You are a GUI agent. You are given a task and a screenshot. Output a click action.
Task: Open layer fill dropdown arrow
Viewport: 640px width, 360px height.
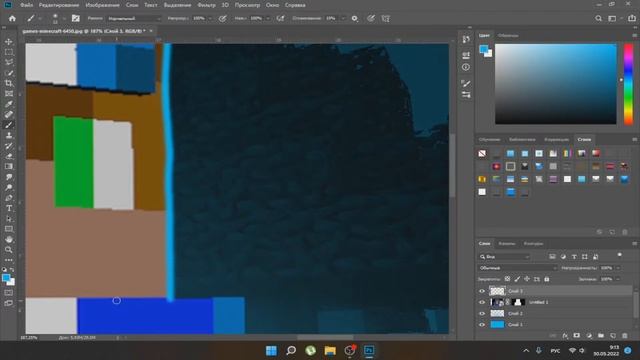pos(618,279)
